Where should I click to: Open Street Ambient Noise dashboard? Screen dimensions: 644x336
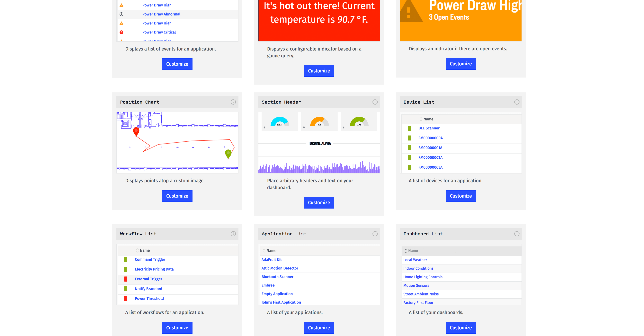pyautogui.click(x=421, y=294)
